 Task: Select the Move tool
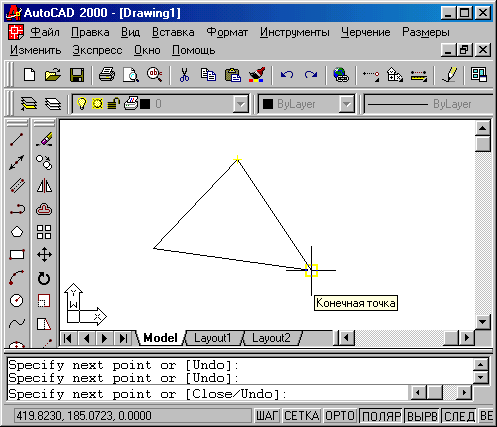pyautogui.click(x=44, y=255)
